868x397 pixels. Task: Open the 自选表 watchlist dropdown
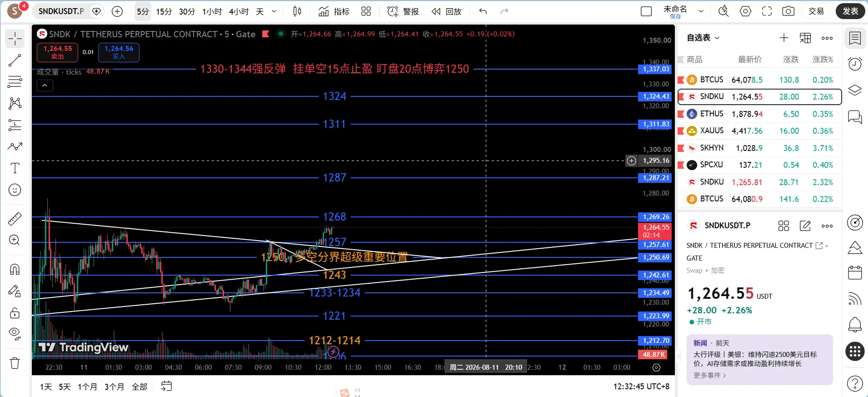coord(703,38)
